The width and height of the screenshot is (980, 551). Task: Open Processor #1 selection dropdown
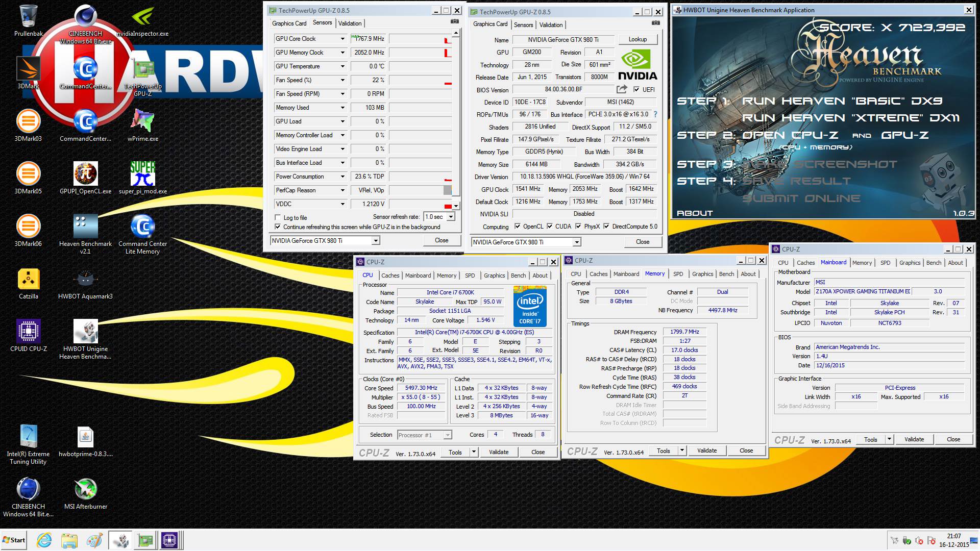click(447, 435)
